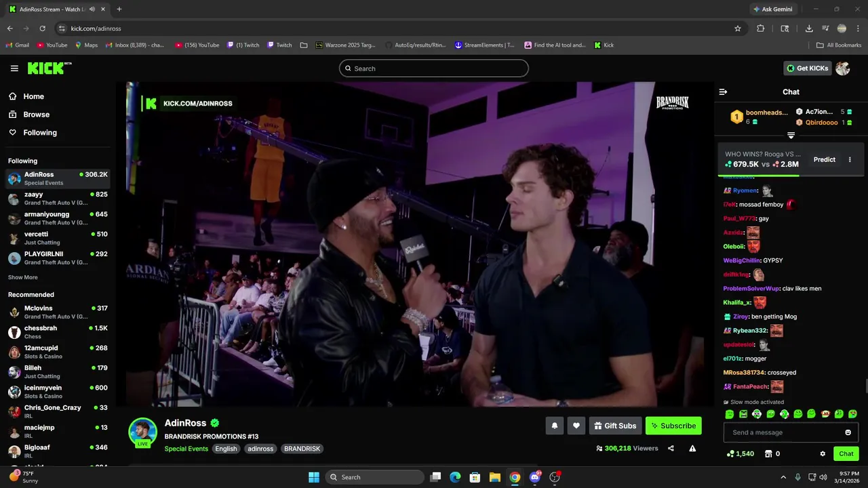The height and width of the screenshot is (488, 868).
Task: Click the chat scrollbar
Action: 865,386
